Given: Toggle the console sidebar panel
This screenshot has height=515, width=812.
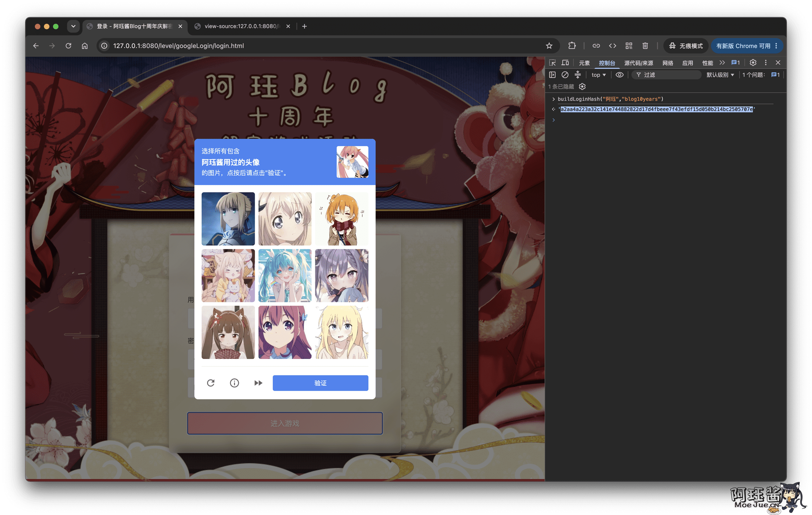Looking at the screenshot, I should coord(552,75).
